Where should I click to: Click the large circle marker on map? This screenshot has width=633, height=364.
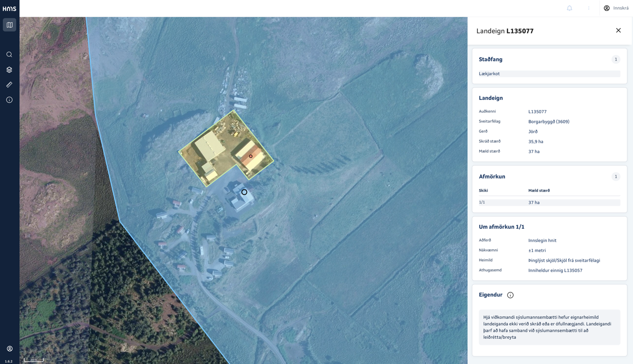(x=244, y=192)
